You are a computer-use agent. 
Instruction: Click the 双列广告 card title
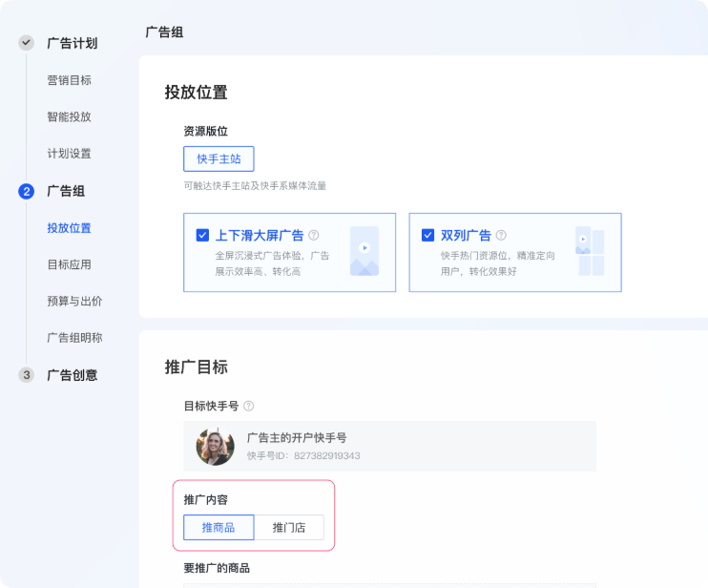tap(466, 235)
